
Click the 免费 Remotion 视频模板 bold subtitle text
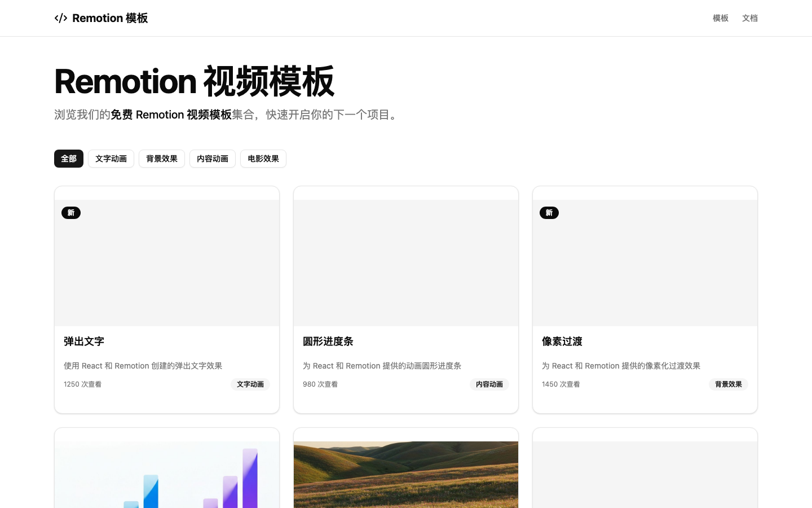click(171, 115)
